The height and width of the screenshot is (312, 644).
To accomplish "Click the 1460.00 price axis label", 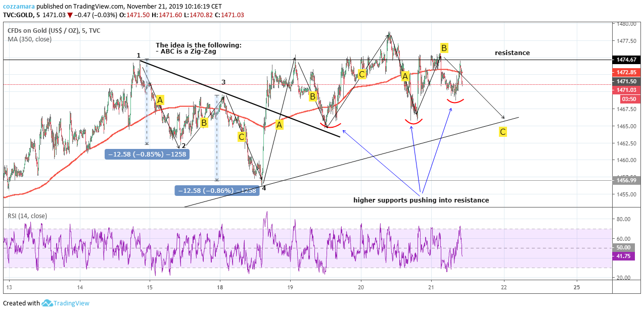I will click(x=626, y=161).
